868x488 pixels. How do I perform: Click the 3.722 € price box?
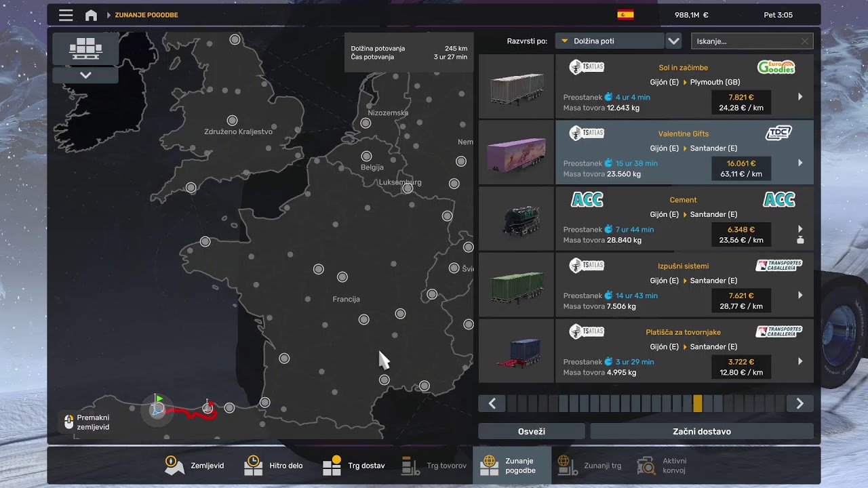pos(741,367)
